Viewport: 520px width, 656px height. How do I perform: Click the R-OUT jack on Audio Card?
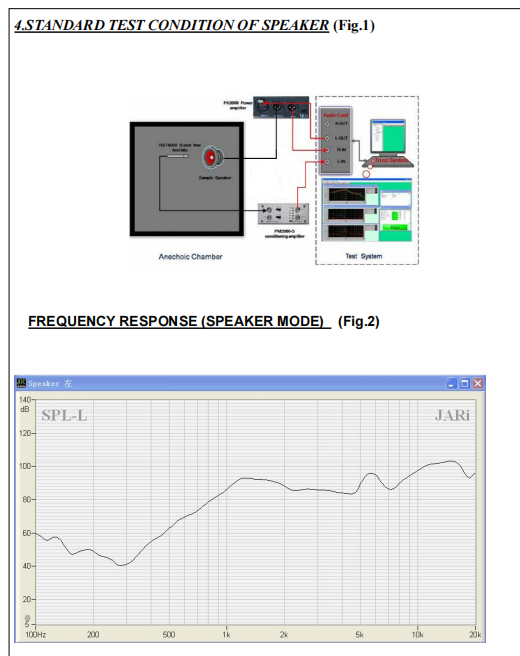point(328,124)
